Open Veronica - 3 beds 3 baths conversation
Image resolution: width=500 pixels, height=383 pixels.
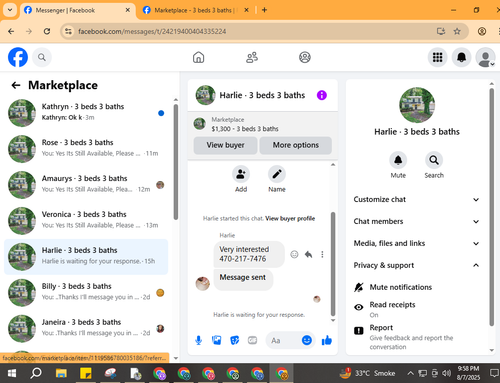coord(86,221)
